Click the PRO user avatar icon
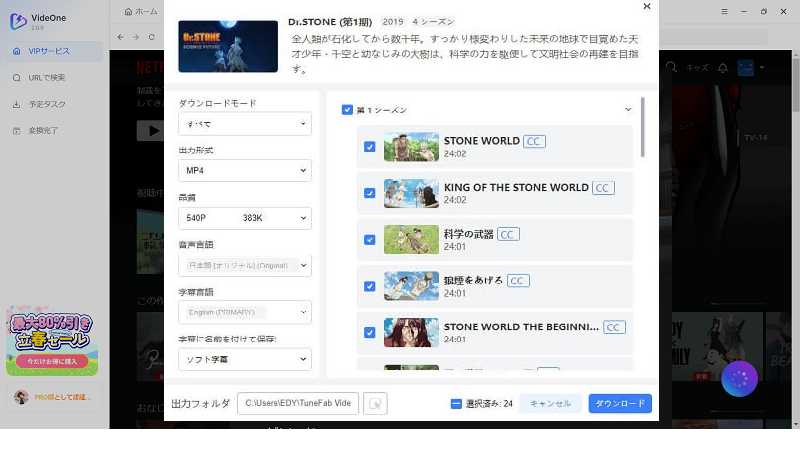The height and width of the screenshot is (452, 800). tap(21, 397)
